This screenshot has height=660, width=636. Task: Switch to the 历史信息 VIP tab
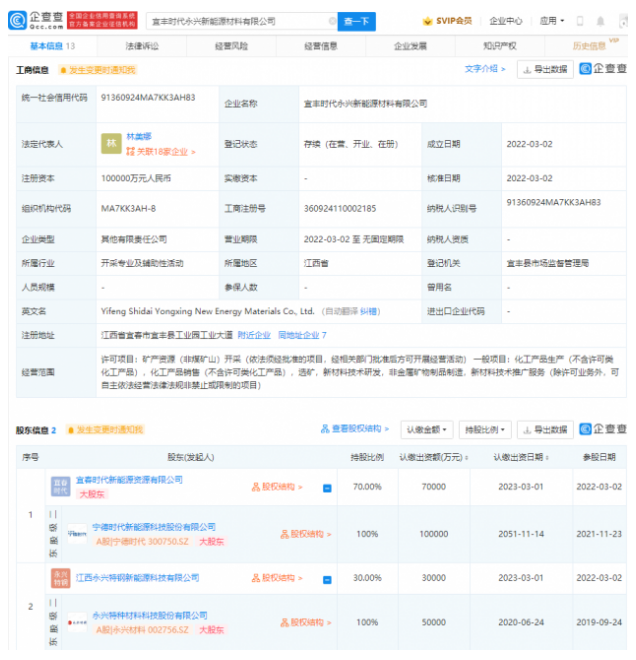point(589,46)
